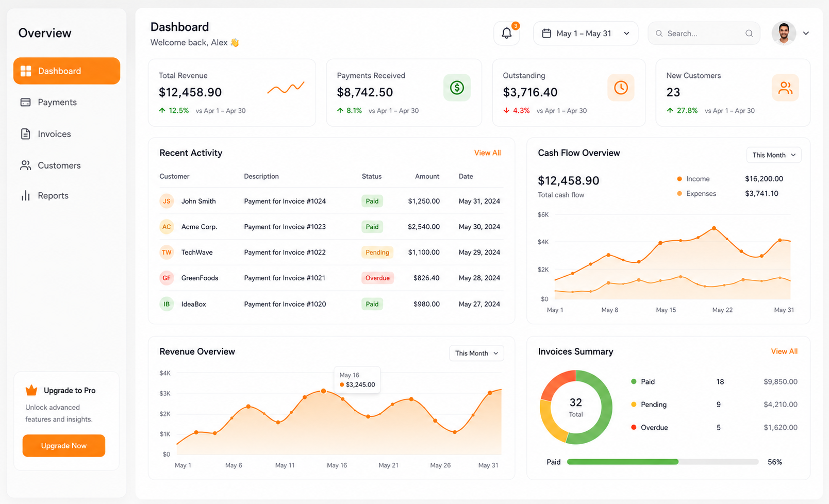Expand the profile menu chevron

[x=806, y=33]
